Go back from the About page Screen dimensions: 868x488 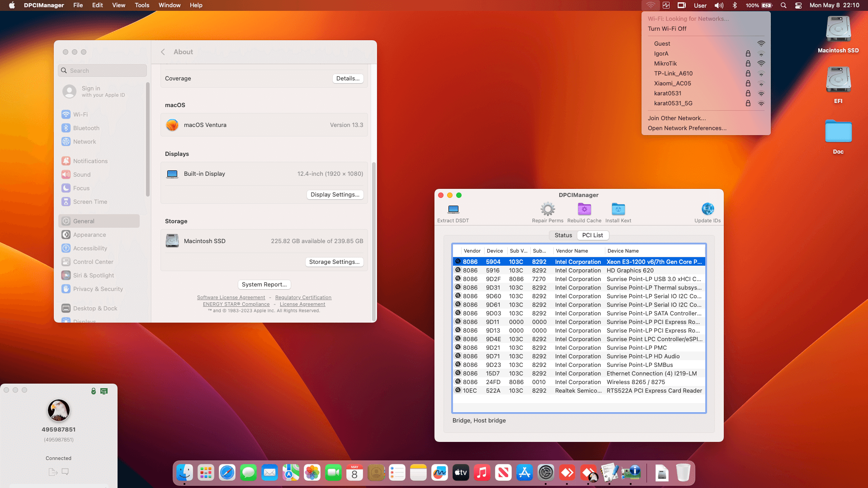pos(163,52)
